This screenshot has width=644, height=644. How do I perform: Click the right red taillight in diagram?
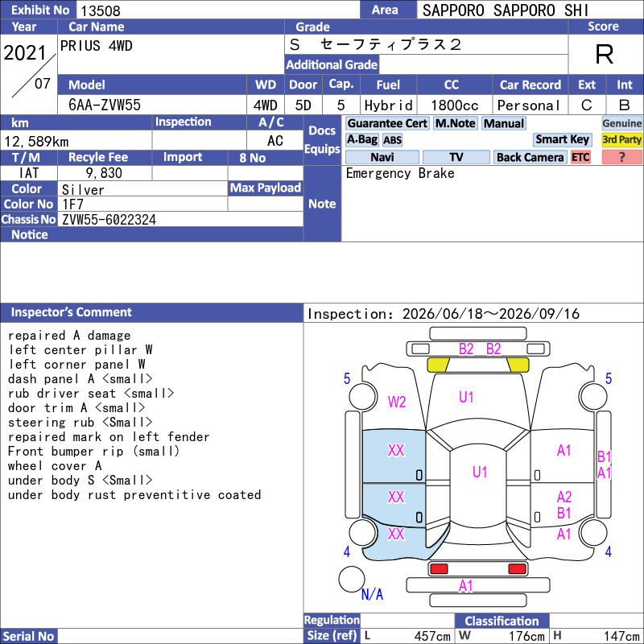(x=517, y=569)
